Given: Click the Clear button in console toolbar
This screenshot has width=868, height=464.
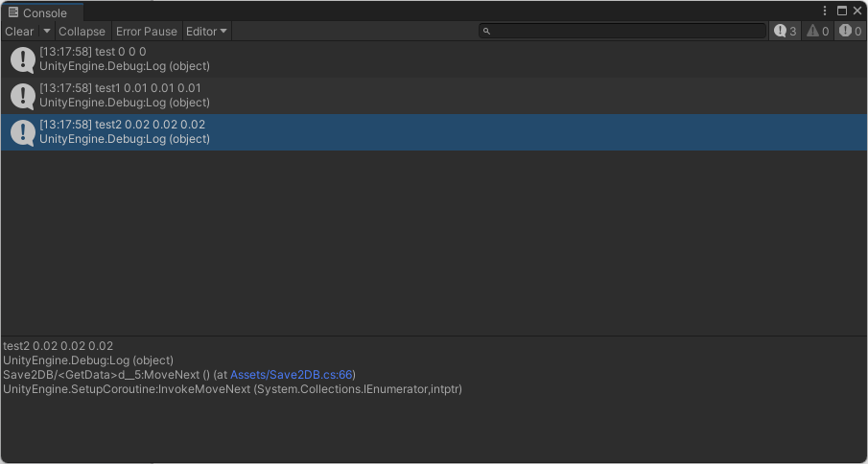Looking at the screenshot, I should [19, 32].
